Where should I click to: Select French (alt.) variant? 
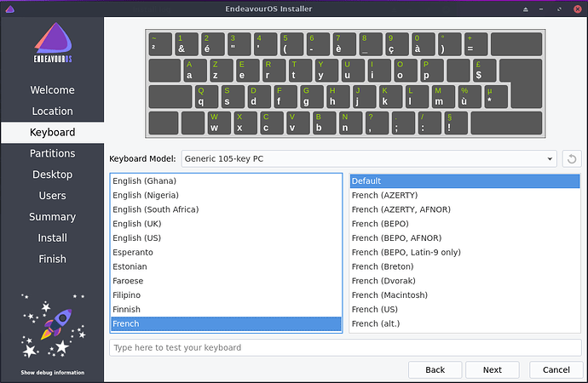464,323
